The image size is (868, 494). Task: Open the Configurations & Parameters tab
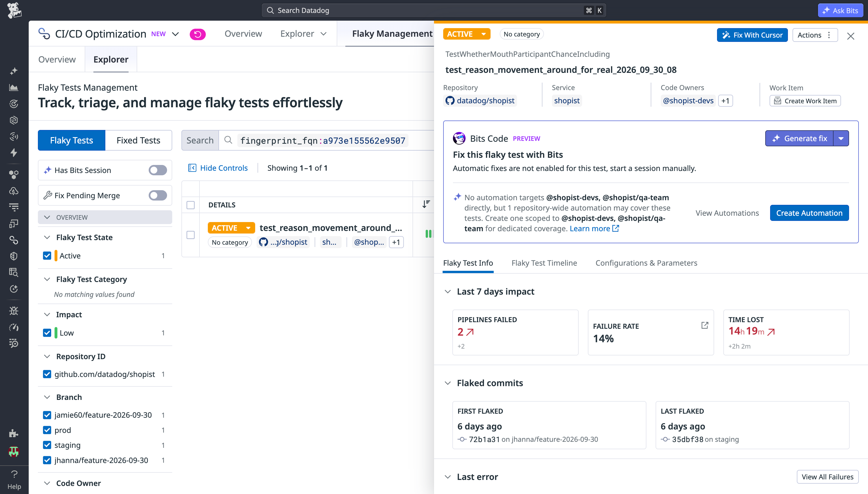646,263
